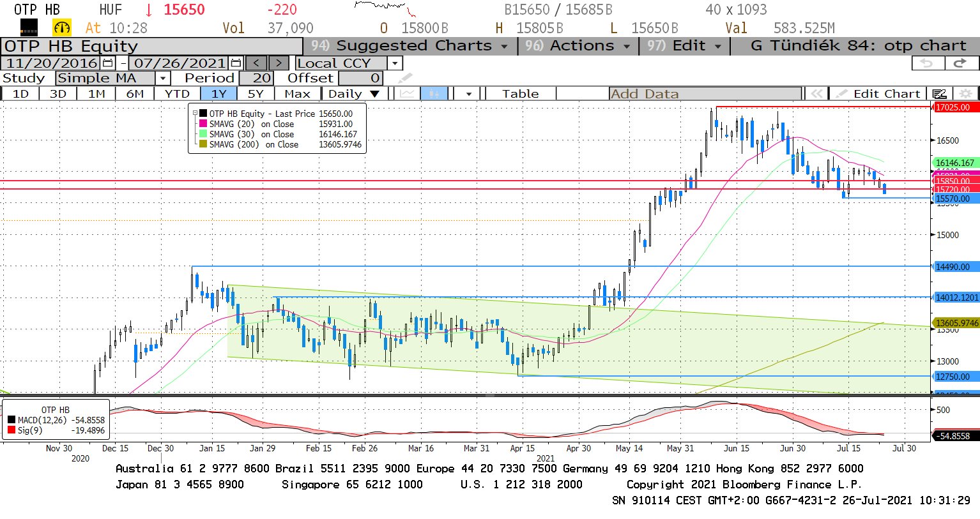Click the -54.8558 MACD axis label

956,436
